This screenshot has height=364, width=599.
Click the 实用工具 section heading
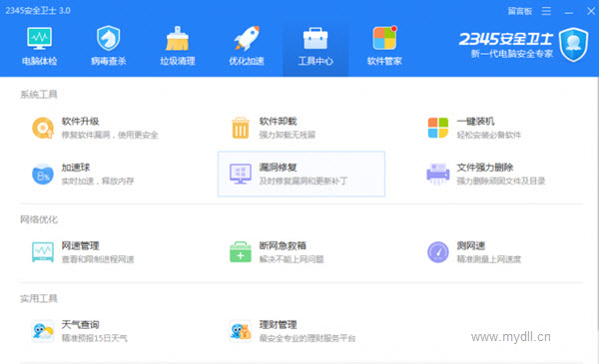pyautogui.click(x=39, y=298)
